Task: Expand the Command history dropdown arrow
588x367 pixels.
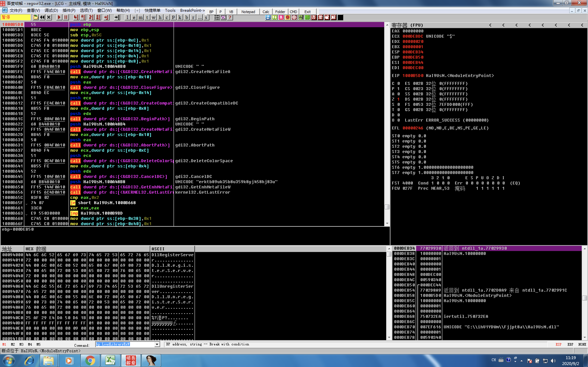Action: click(x=157, y=344)
